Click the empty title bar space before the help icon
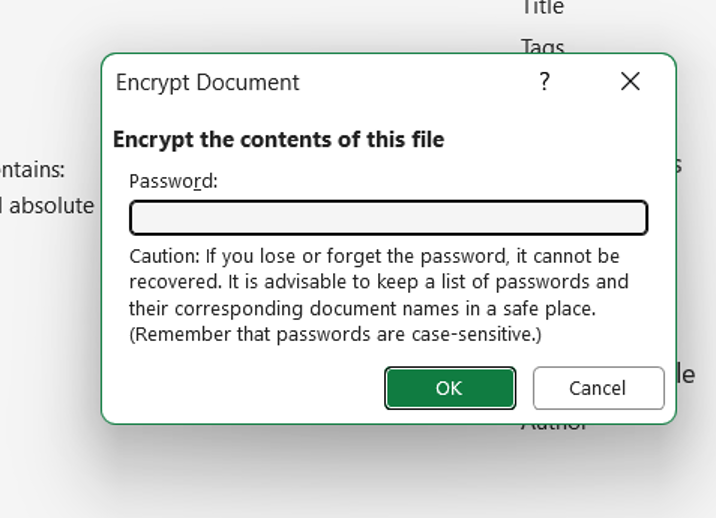716x518 pixels. [x=420, y=82]
